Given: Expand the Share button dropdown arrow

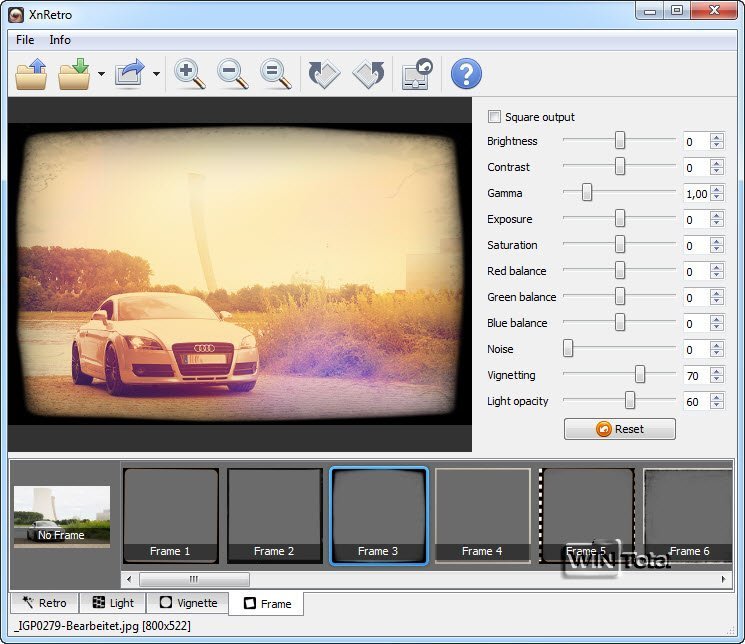Looking at the screenshot, I should click(156, 75).
